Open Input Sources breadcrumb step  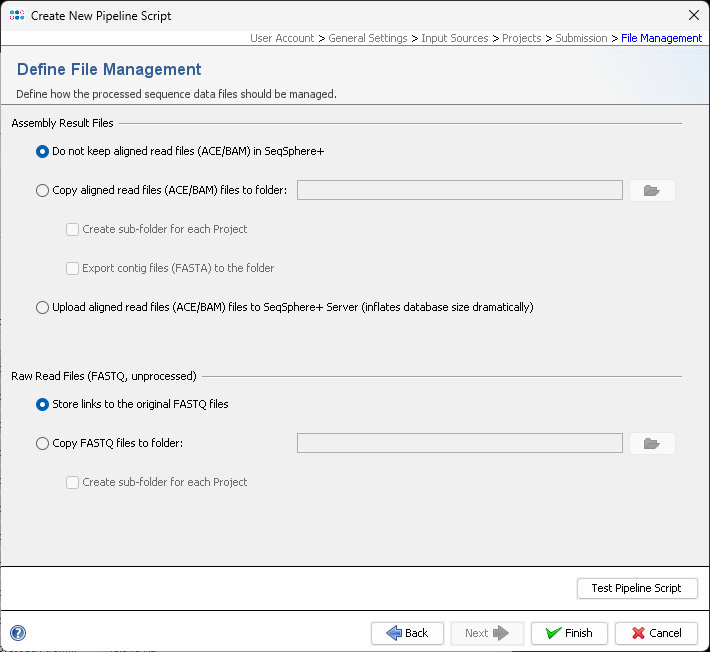pyautogui.click(x=454, y=38)
